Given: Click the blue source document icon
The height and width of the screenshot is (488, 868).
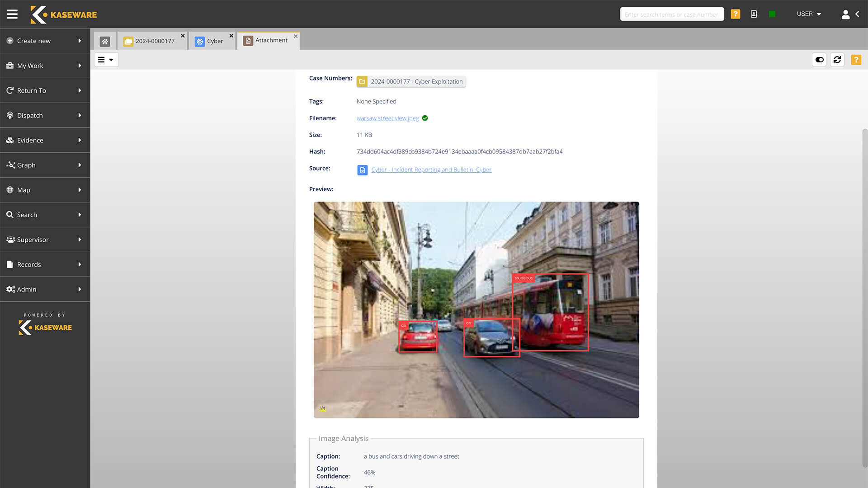Looking at the screenshot, I should (362, 170).
